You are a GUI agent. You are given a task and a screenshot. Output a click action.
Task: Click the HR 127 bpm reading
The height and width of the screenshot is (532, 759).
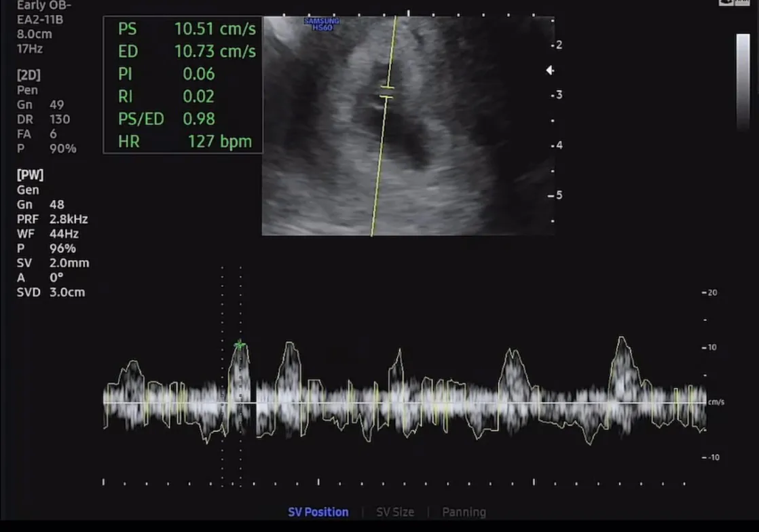click(185, 142)
